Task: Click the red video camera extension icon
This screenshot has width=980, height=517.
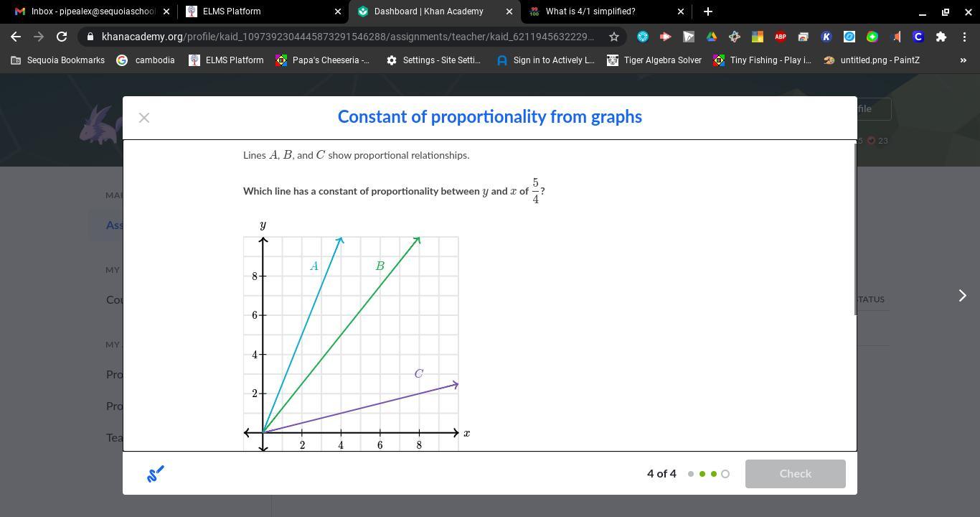Action: click(x=666, y=37)
